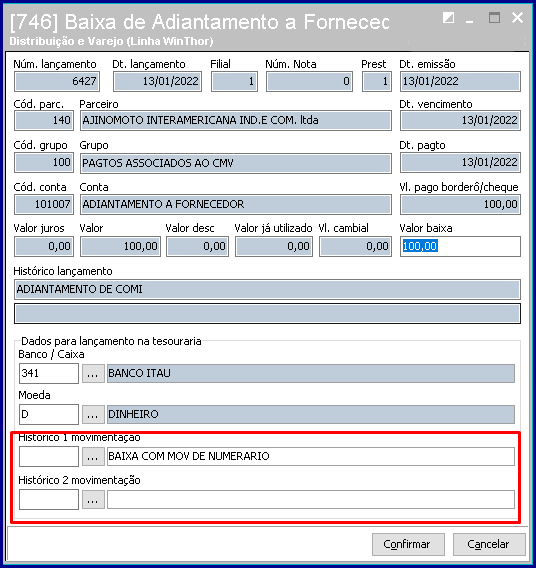Click the Conta field ADIANTAMENTO A FORNECEDOR

tap(236, 204)
